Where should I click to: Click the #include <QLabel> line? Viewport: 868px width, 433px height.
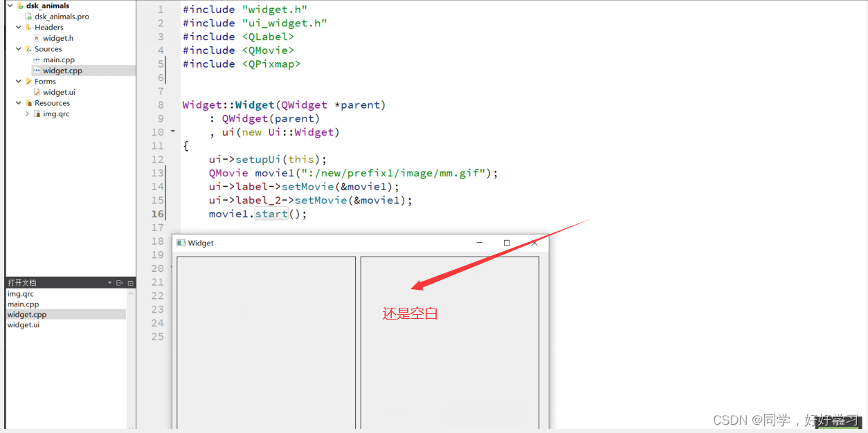coord(238,37)
